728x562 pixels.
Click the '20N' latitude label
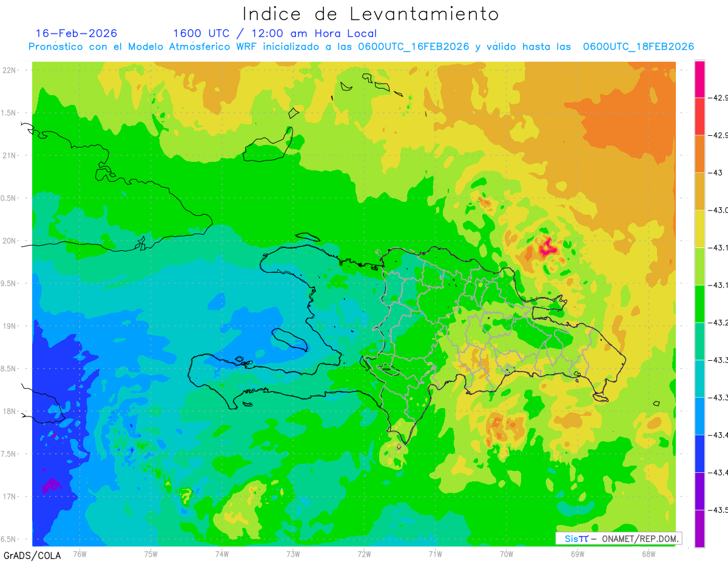(10, 241)
